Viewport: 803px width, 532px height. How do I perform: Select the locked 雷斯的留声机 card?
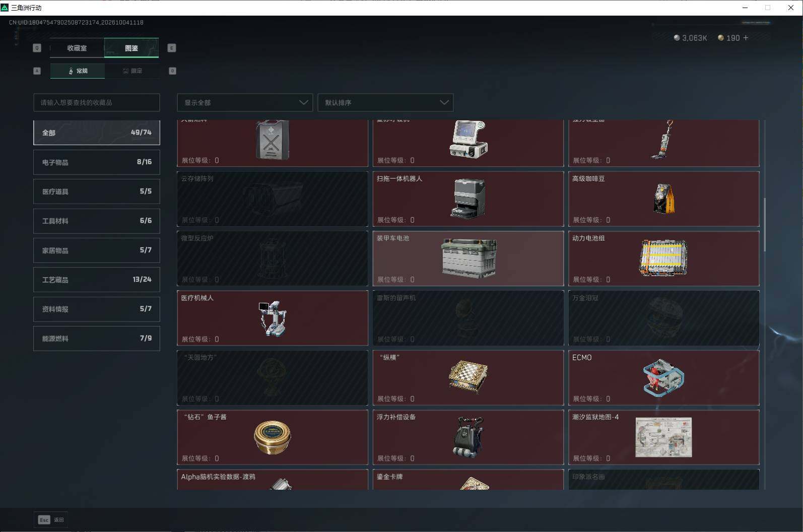click(x=468, y=318)
